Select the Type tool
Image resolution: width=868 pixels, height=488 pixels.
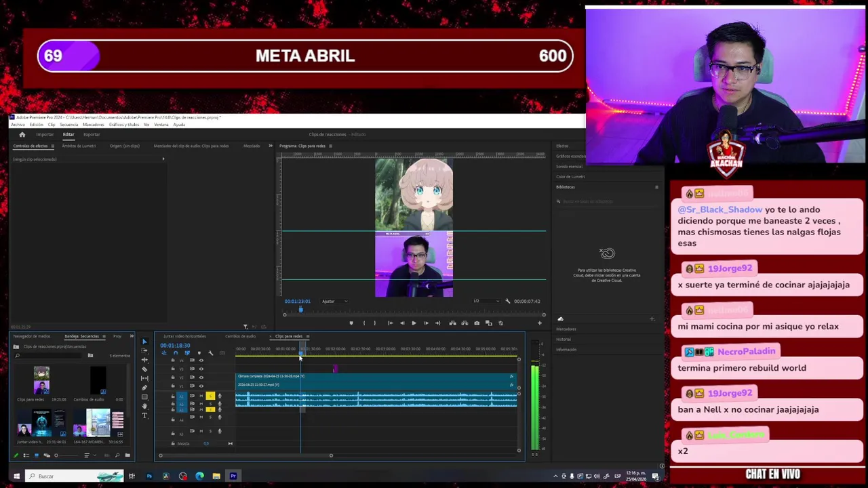[x=144, y=415]
